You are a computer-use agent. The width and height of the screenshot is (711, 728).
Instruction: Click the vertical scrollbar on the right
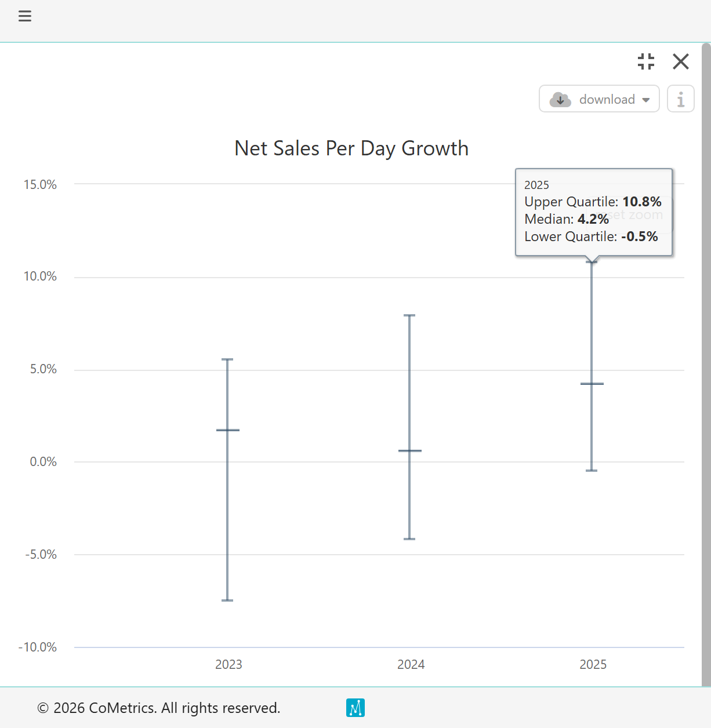706,348
